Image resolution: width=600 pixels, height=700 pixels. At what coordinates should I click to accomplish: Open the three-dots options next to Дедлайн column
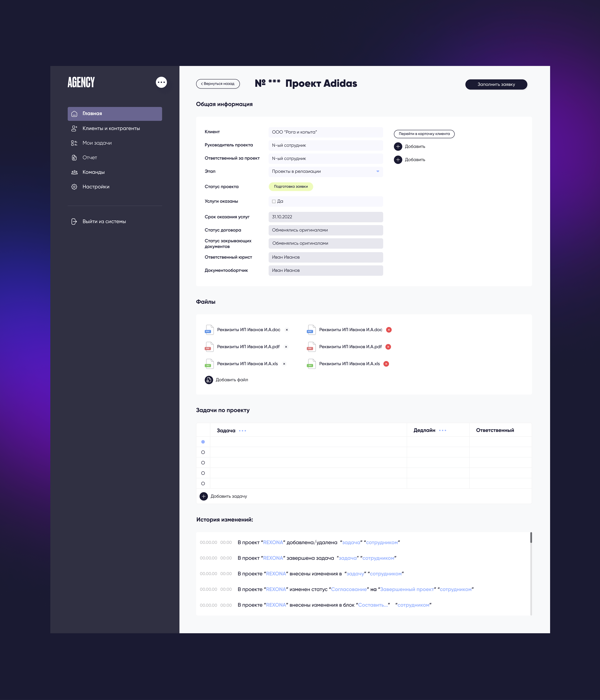(442, 430)
